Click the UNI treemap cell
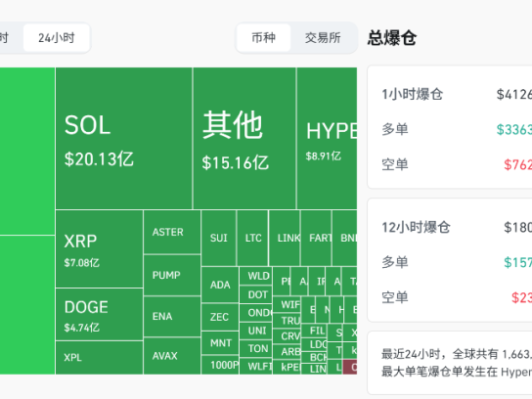The height and width of the screenshot is (399, 532). pyautogui.click(x=256, y=331)
